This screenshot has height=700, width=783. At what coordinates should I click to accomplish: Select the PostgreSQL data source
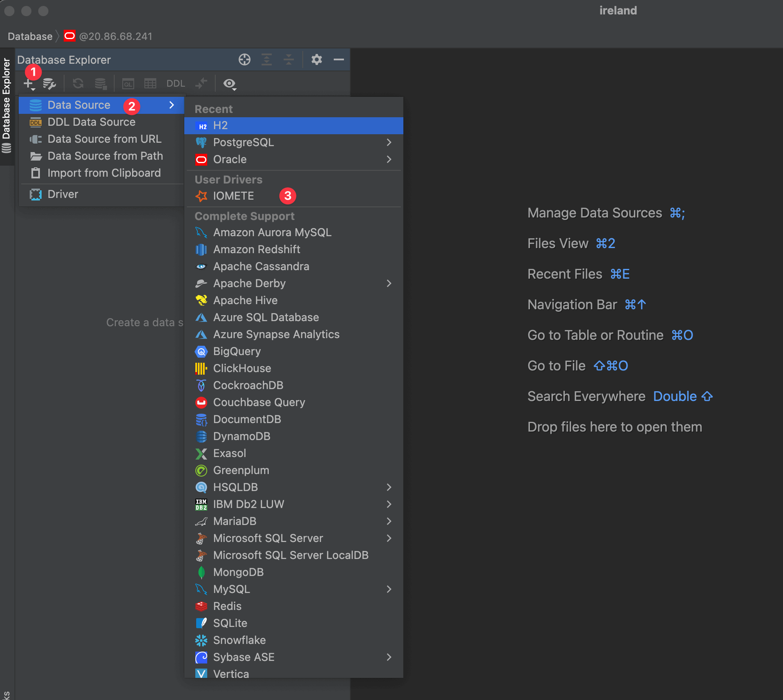(x=294, y=142)
